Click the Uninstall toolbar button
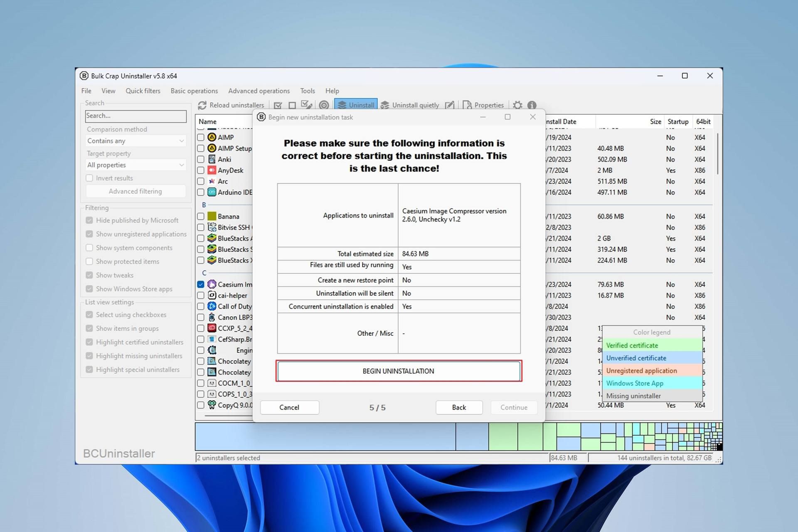The image size is (798, 532). 356,105
